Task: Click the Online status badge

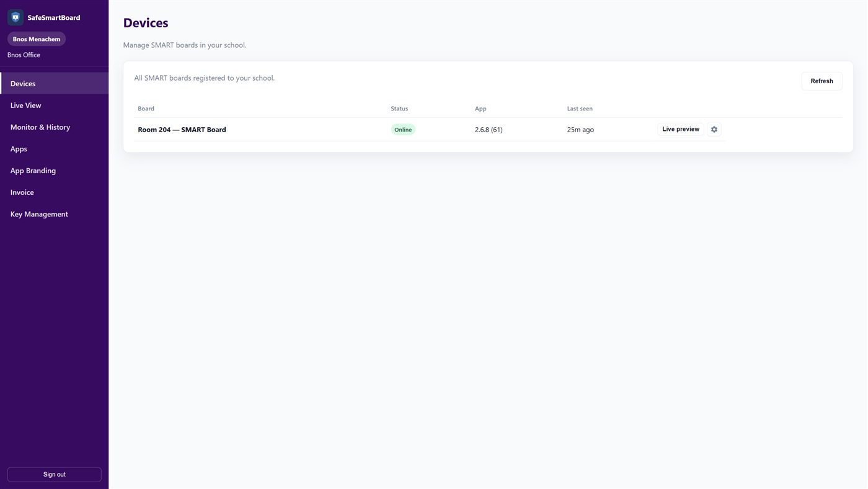Action: [403, 130]
